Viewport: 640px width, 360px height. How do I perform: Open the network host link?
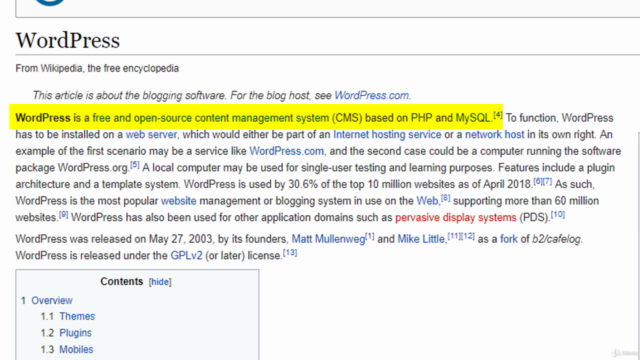coord(494,135)
